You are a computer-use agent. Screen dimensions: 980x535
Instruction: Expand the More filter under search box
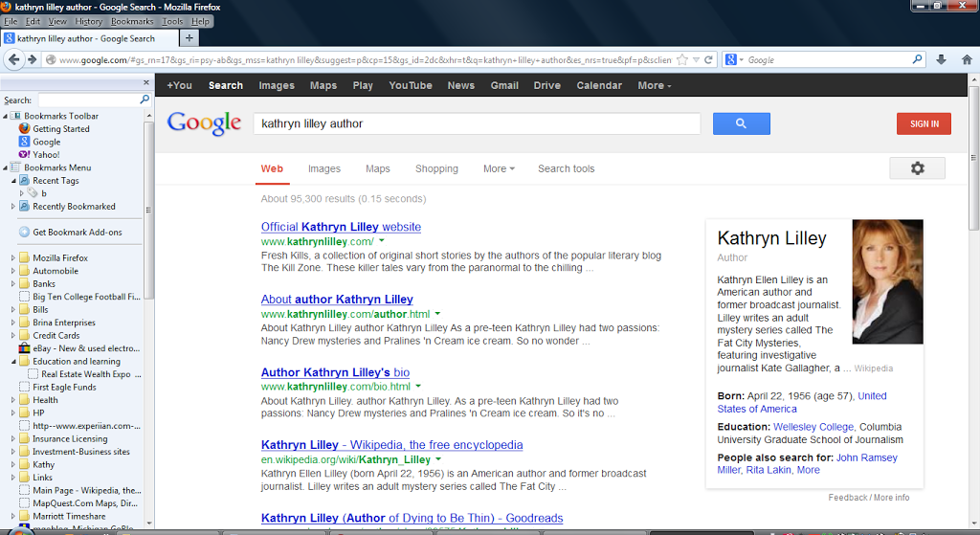point(499,168)
